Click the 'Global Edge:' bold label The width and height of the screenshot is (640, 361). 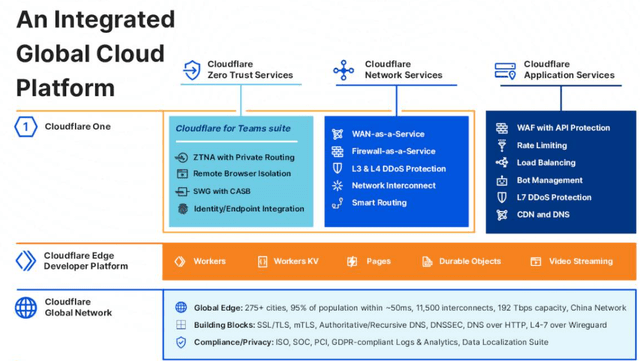point(218,308)
